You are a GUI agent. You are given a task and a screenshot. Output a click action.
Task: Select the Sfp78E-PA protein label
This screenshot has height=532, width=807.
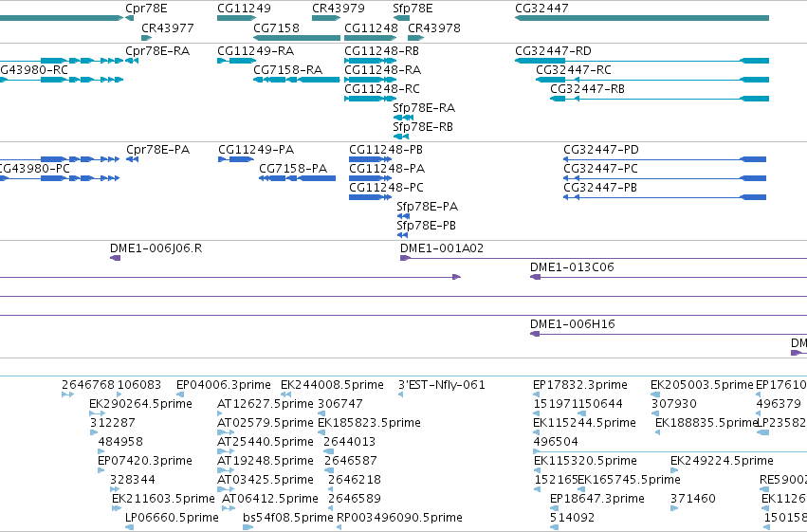[427, 207]
